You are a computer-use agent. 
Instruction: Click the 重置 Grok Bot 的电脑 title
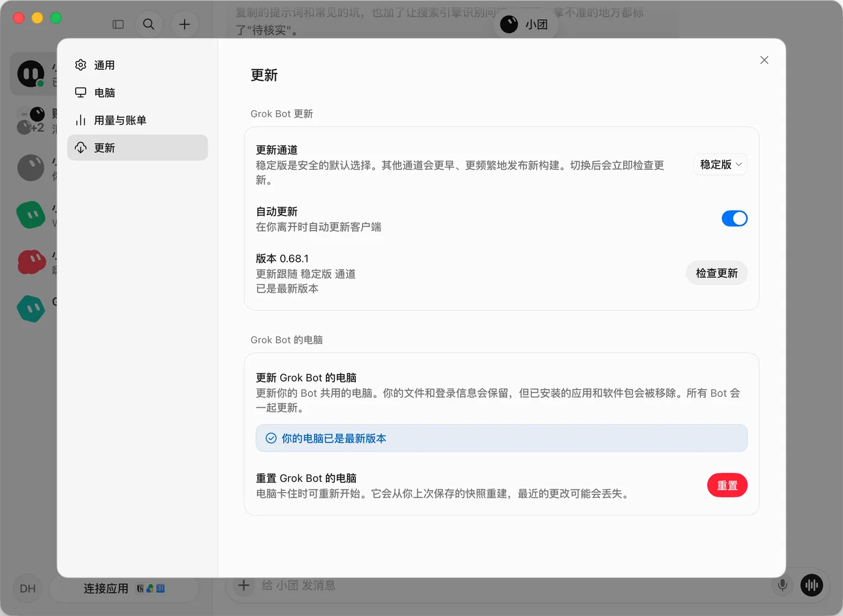[x=306, y=479]
